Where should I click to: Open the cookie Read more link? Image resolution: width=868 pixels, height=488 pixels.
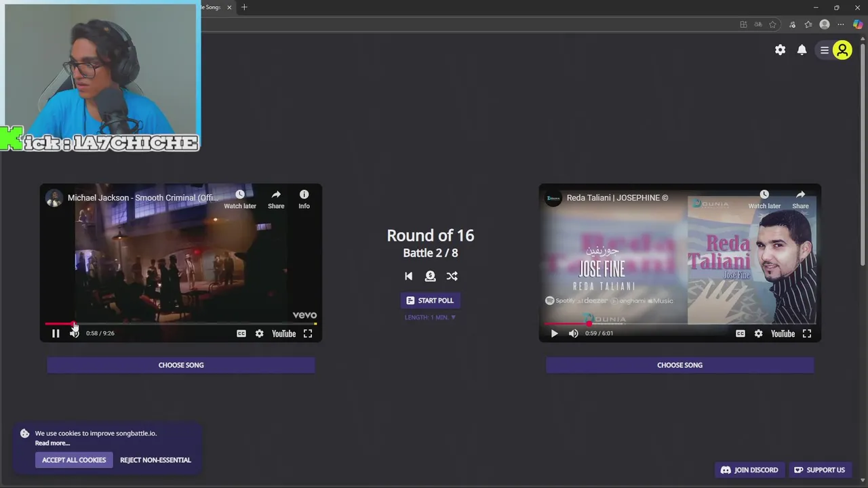pyautogui.click(x=52, y=443)
